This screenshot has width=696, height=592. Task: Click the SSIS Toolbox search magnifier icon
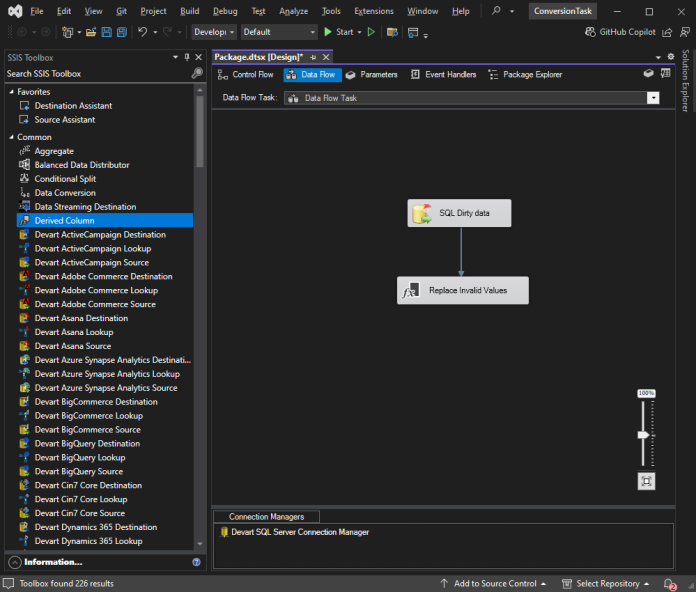[x=197, y=73]
